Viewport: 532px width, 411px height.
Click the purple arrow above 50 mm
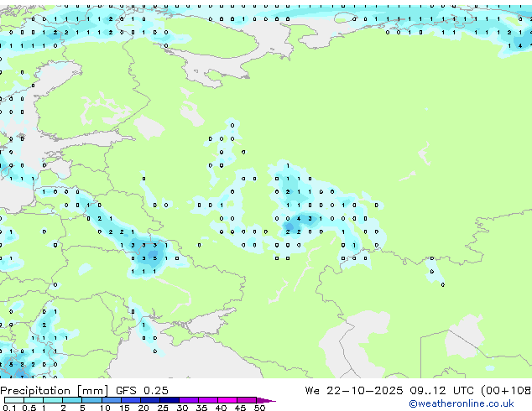pyautogui.click(x=266, y=400)
